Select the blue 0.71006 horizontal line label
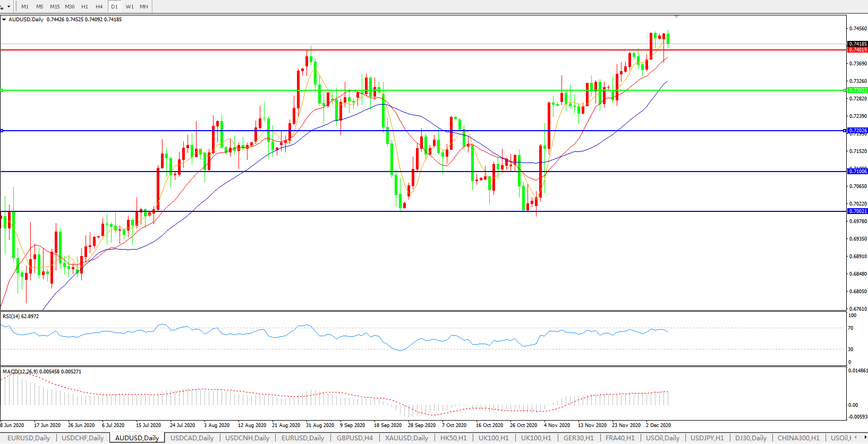Image resolution: width=868 pixels, height=444 pixels. coord(857,172)
